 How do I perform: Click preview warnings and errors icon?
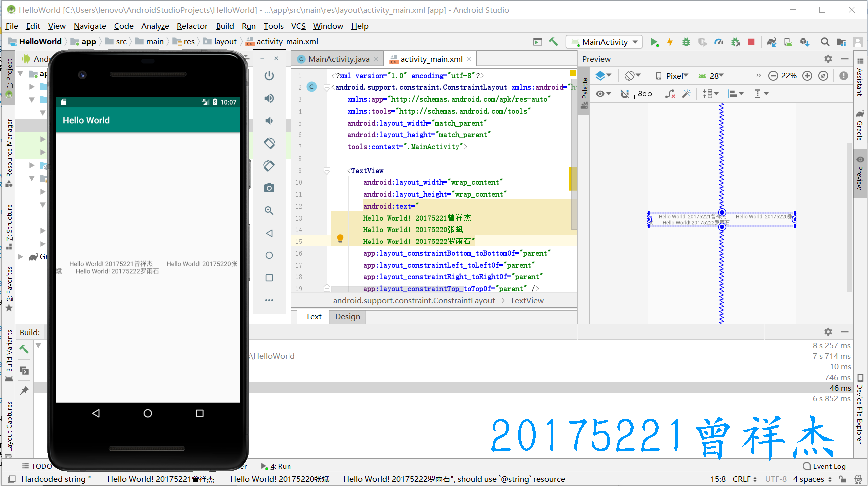coord(844,76)
